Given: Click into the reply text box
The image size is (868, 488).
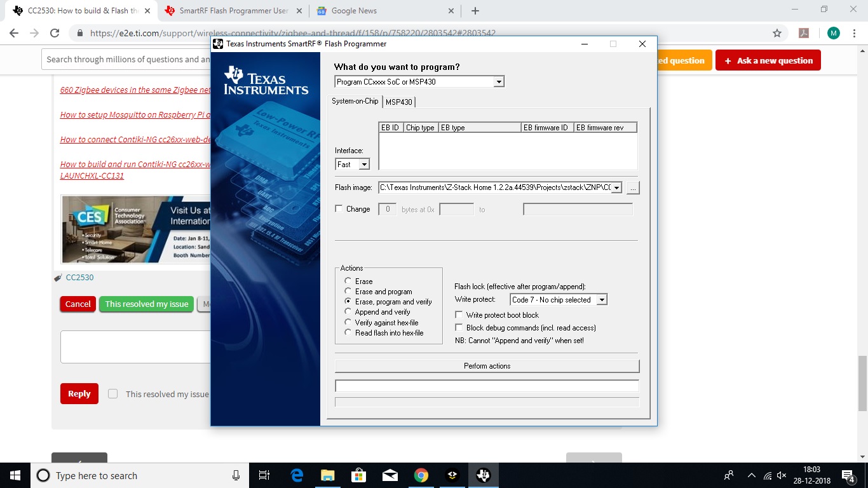Looking at the screenshot, I should (x=135, y=347).
